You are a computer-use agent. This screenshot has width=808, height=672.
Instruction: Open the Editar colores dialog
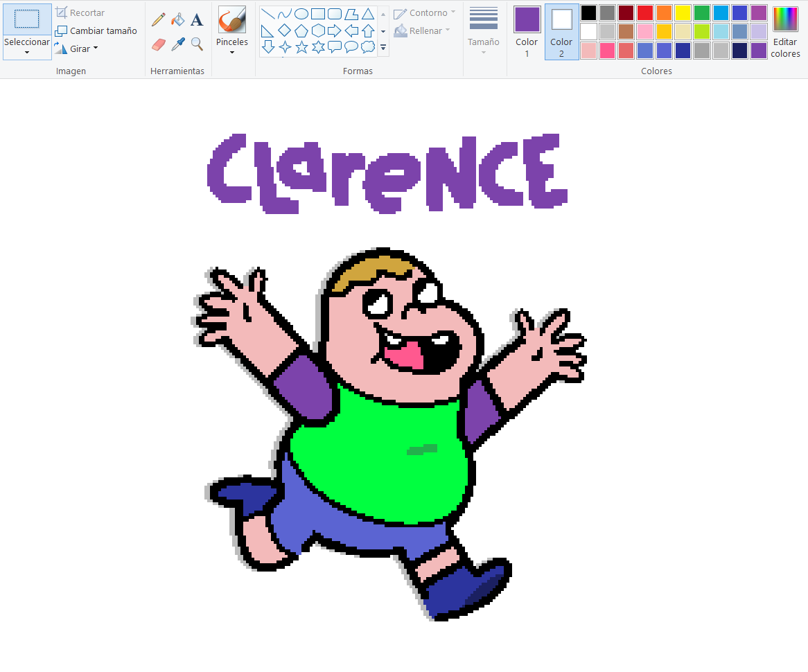(x=785, y=32)
